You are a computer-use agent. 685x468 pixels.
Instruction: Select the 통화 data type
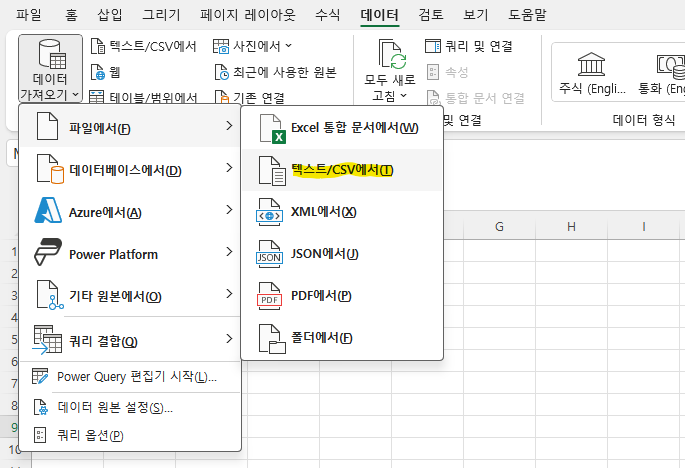click(662, 73)
